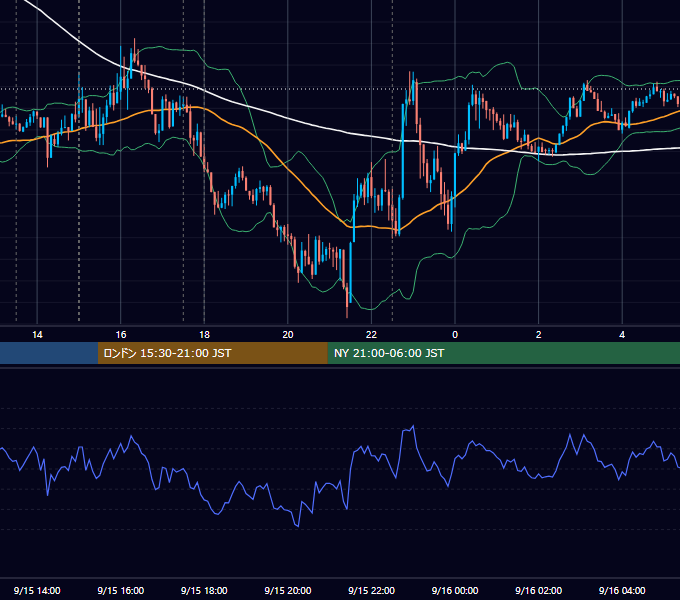680x600 pixels.
Task: Click the 9/16 04:00 date label
Action: pyautogui.click(x=622, y=590)
